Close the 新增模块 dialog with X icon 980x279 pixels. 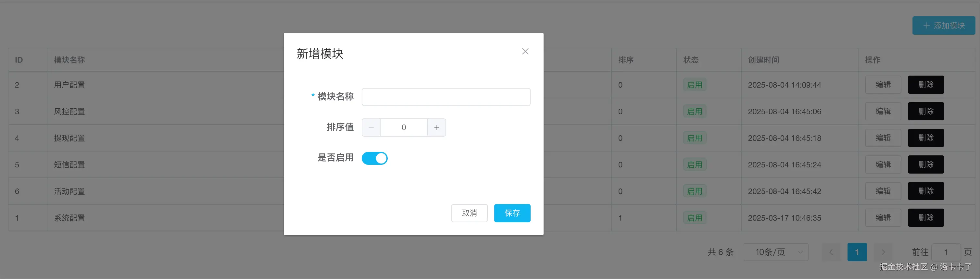525,51
